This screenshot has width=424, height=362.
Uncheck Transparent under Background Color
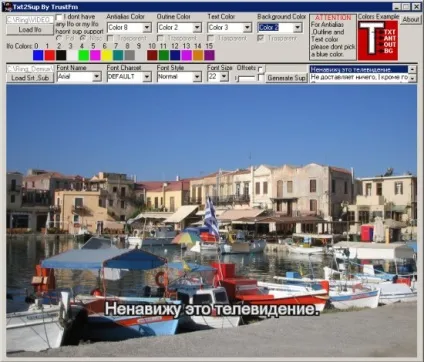261,38
